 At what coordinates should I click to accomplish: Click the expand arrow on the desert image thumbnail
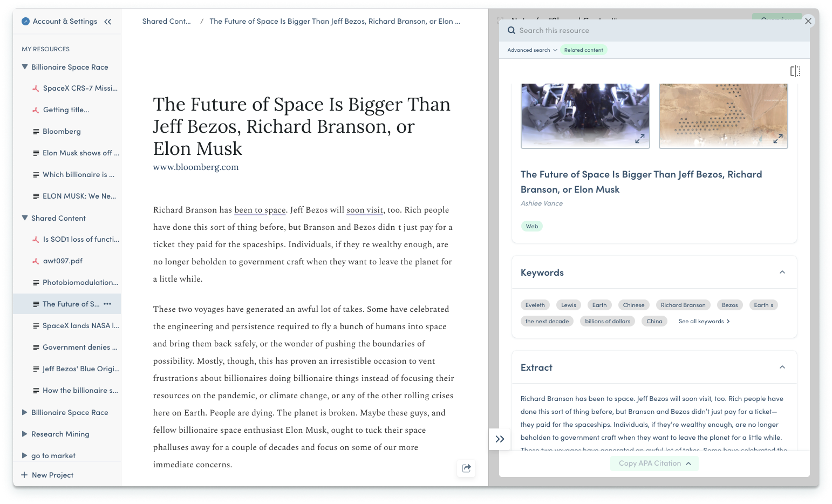point(778,139)
